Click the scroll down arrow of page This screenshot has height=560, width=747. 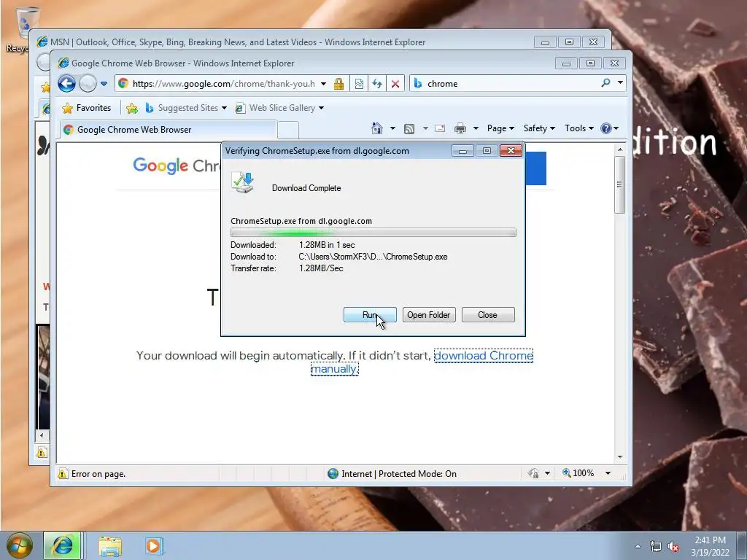[620, 456]
